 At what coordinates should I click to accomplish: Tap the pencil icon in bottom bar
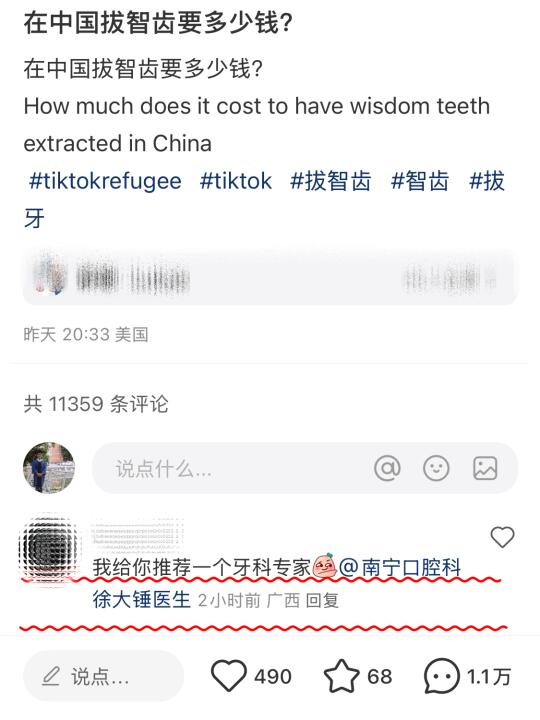point(51,676)
